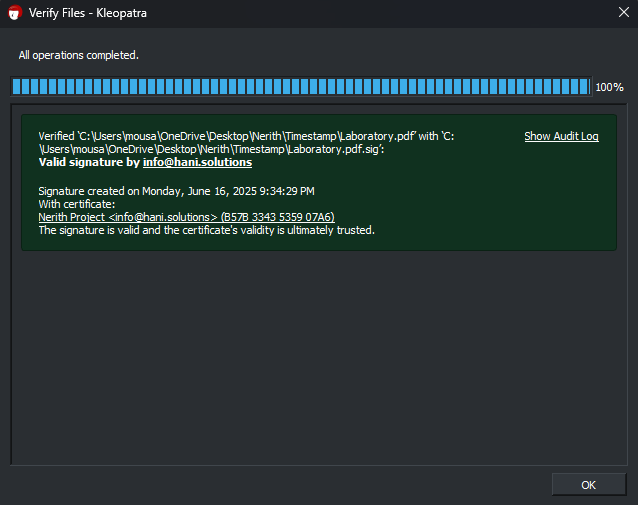This screenshot has height=505, width=638.
Task: Click the "Signature created on Monday" timestamp line
Action: click(176, 190)
